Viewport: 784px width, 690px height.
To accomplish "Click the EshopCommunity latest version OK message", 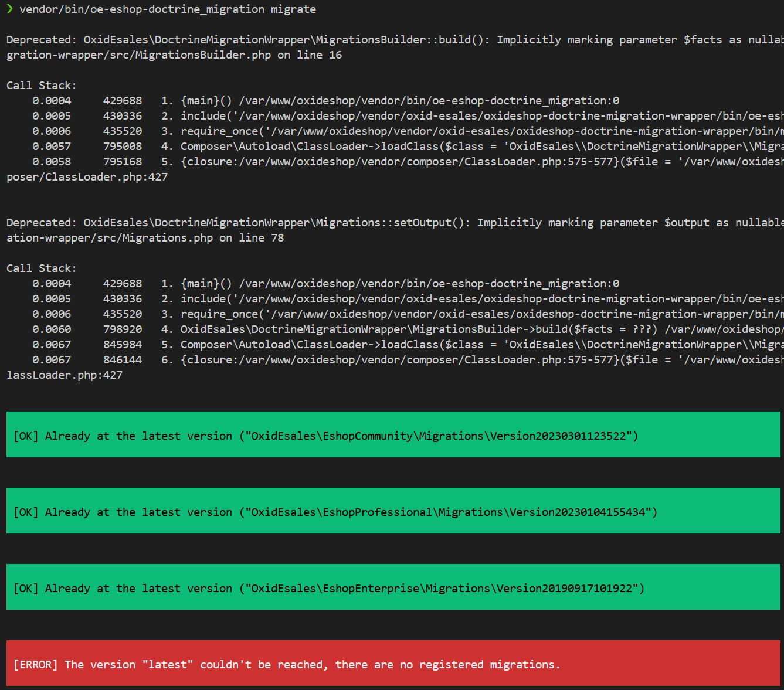I will pyautogui.click(x=325, y=436).
